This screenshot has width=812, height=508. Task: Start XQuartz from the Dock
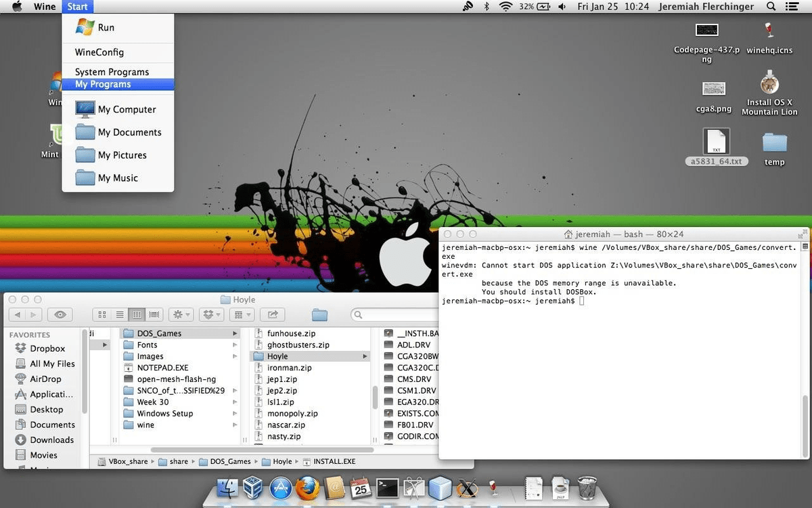point(468,487)
